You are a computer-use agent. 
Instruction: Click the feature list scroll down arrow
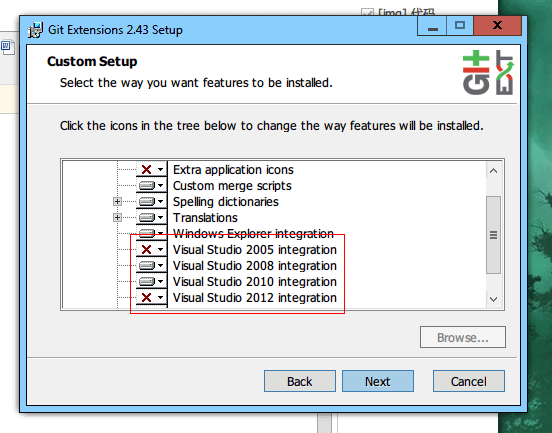[494, 299]
